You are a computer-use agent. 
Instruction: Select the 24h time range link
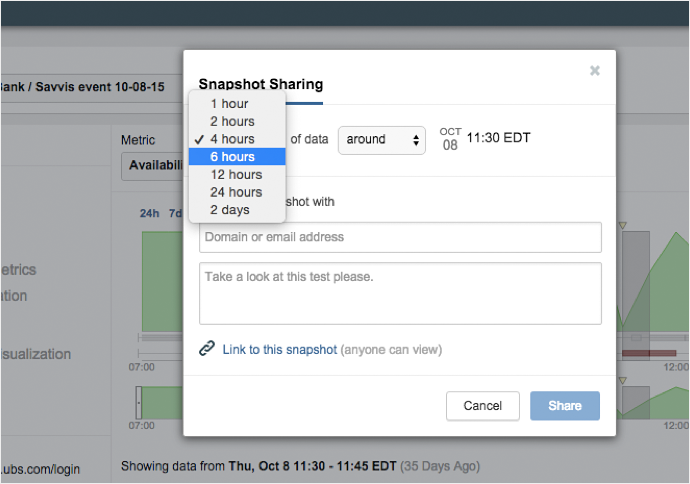[149, 214]
